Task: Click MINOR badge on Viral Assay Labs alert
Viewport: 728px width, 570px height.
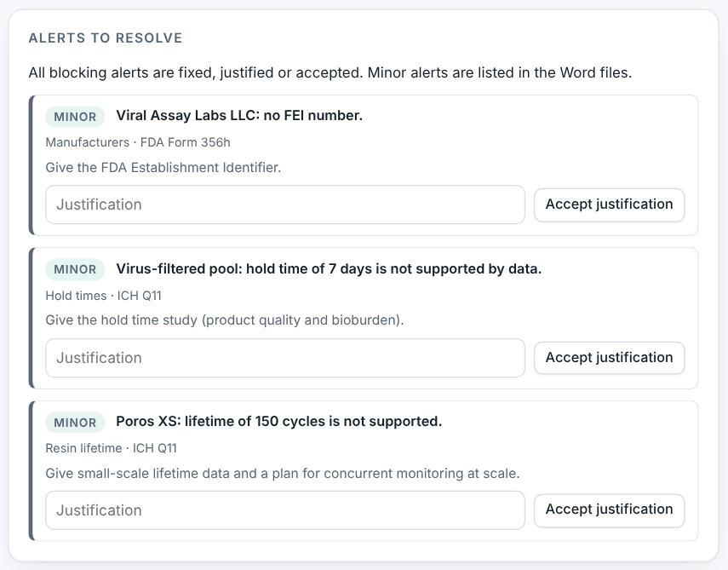Action: [75, 116]
